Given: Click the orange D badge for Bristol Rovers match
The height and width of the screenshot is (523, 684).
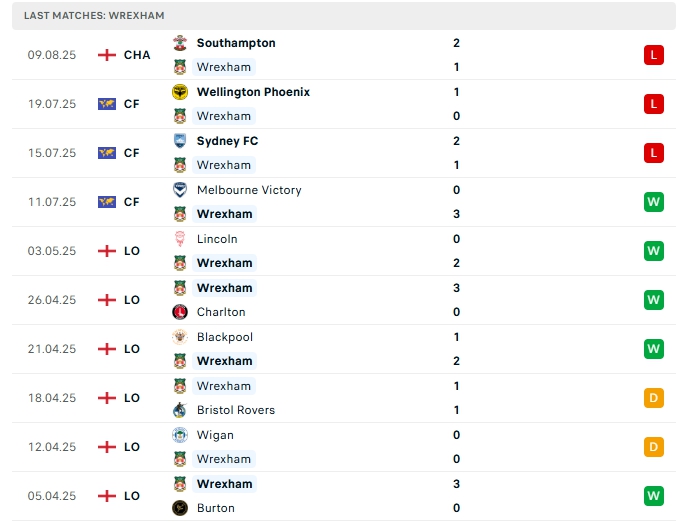Looking at the screenshot, I should click(x=654, y=398).
